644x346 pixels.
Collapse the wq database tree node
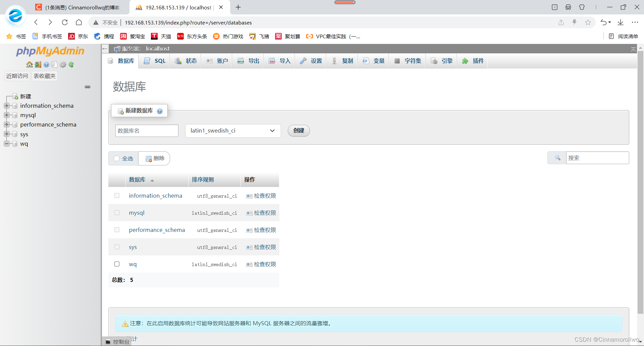click(6, 144)
